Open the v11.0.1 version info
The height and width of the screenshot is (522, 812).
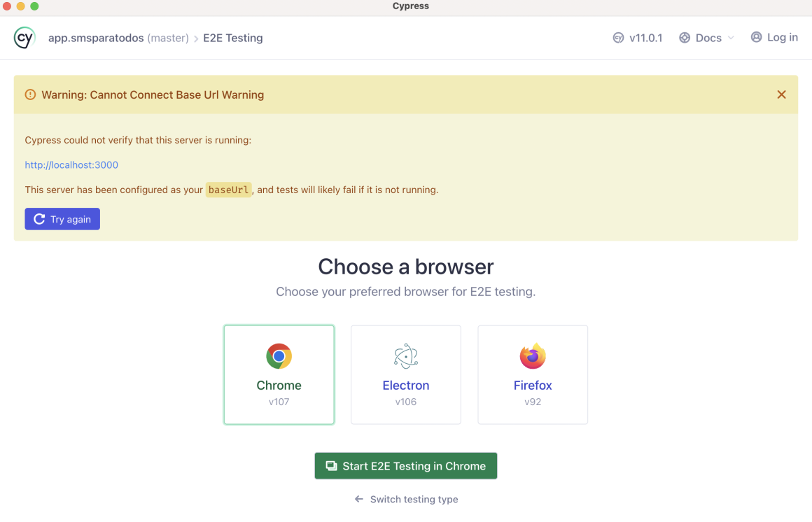click(638, 38)
